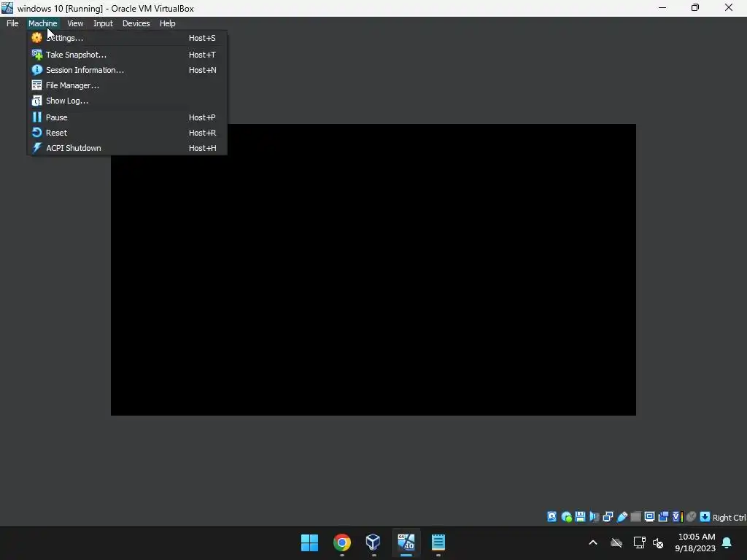The width and height of the screenshot is (747, 560).
Task: Click the Right Ctrl host key label
Action: coord(729,517)
